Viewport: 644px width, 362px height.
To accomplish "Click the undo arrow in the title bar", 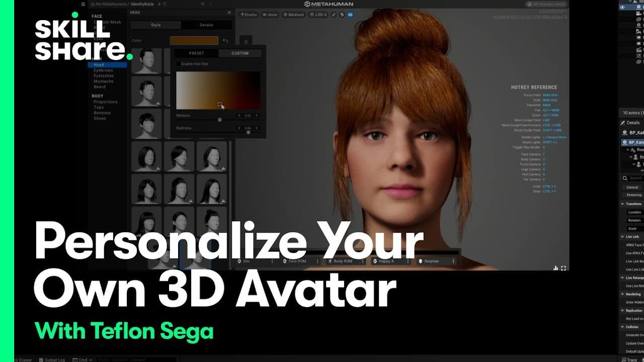I will [203, 4].
